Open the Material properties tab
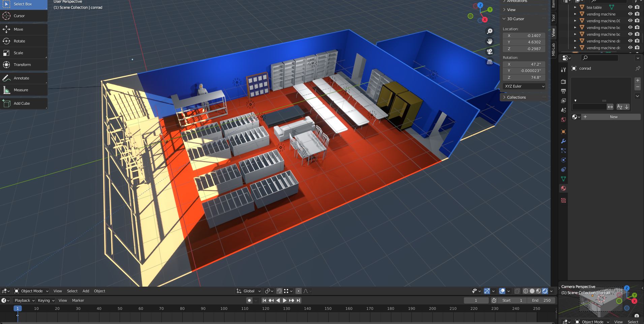The height and width of the screenshot is (324, 644). pos(563,188)
